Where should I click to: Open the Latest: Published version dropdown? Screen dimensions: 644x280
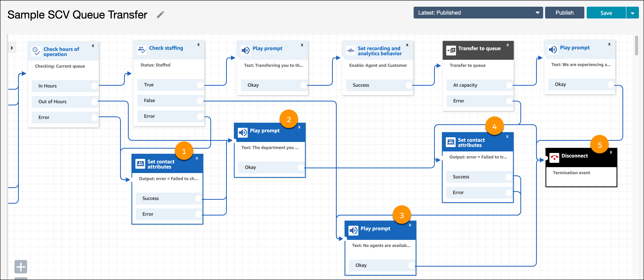pyautogui.click(x=478, y=13)
